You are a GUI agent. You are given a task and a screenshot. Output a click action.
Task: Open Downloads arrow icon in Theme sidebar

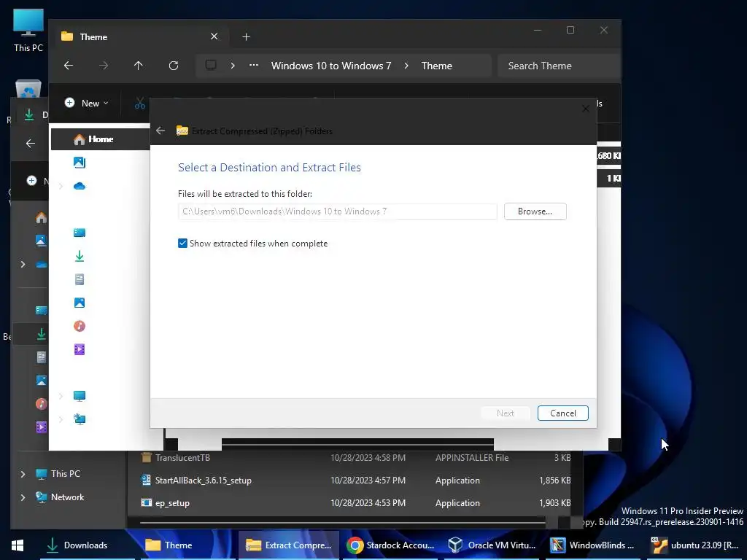coord(80,256)
